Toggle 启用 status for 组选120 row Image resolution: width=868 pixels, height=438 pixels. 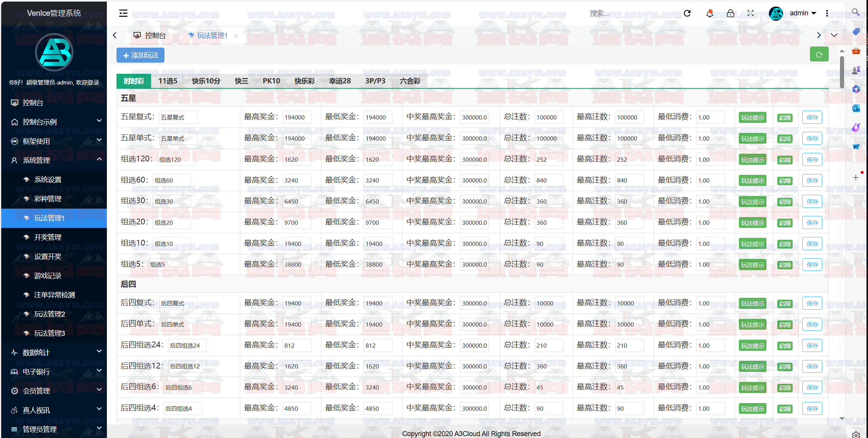click(785, 160)
